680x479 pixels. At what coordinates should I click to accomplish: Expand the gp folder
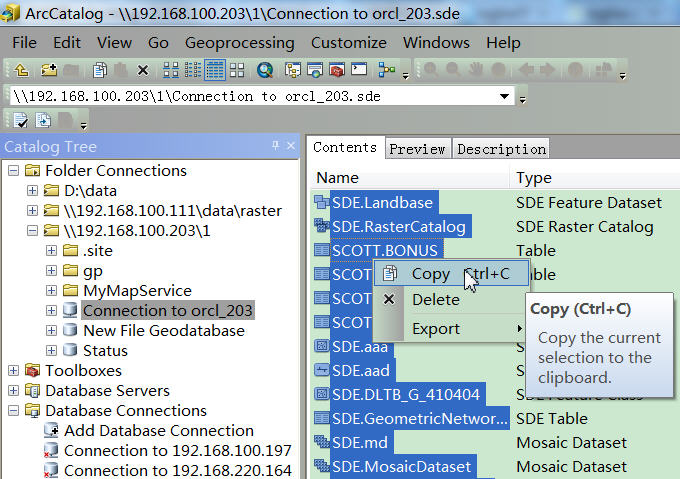point(51,270)
